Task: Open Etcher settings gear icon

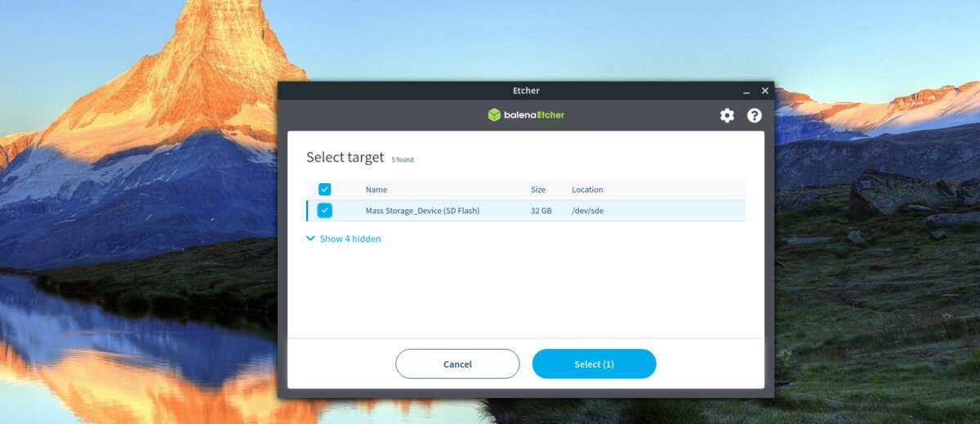Action: [x=727, y=115]
